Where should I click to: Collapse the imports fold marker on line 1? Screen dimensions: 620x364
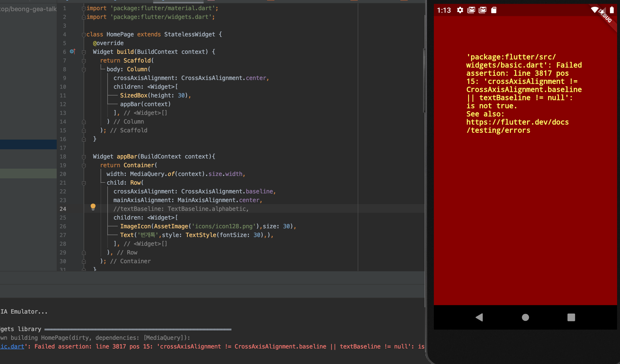point(84,9)
